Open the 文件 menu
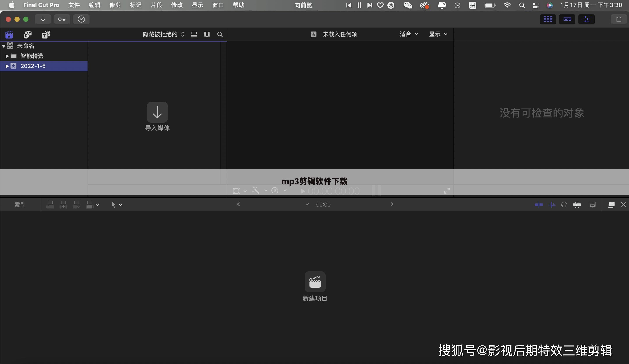This screenshot has width=629, height=364. (x=74, y=5)
